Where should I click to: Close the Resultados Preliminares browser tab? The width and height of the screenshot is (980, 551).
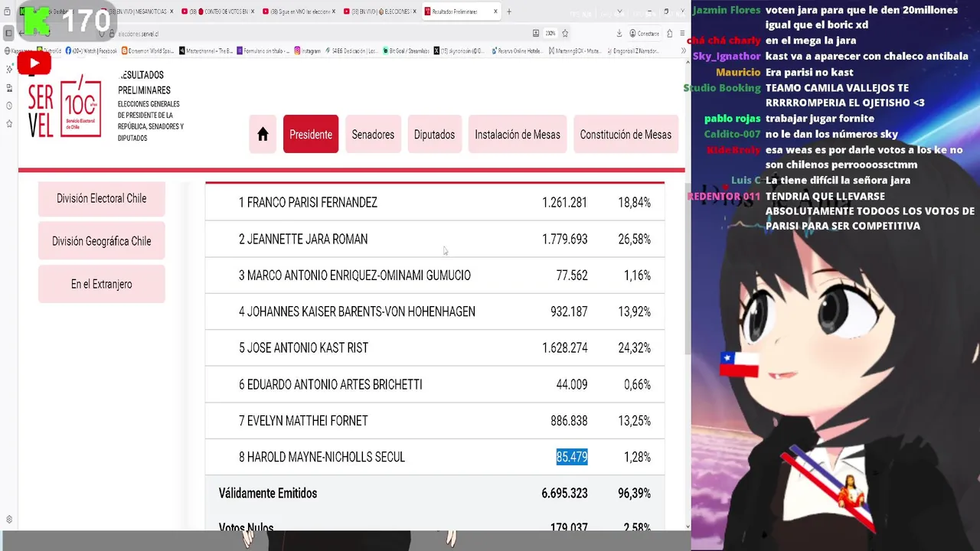tap(495, 11)
